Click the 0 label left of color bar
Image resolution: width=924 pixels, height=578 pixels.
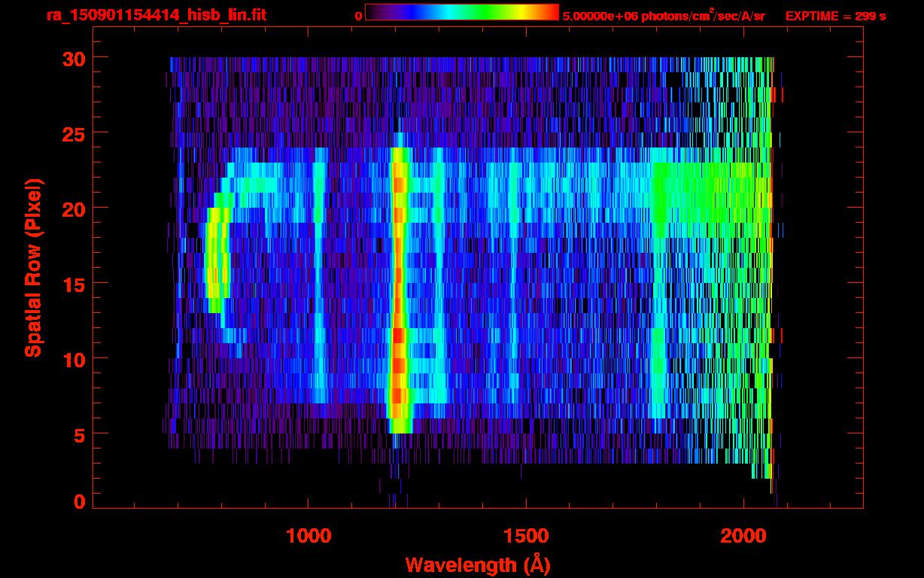click(358, 16)
